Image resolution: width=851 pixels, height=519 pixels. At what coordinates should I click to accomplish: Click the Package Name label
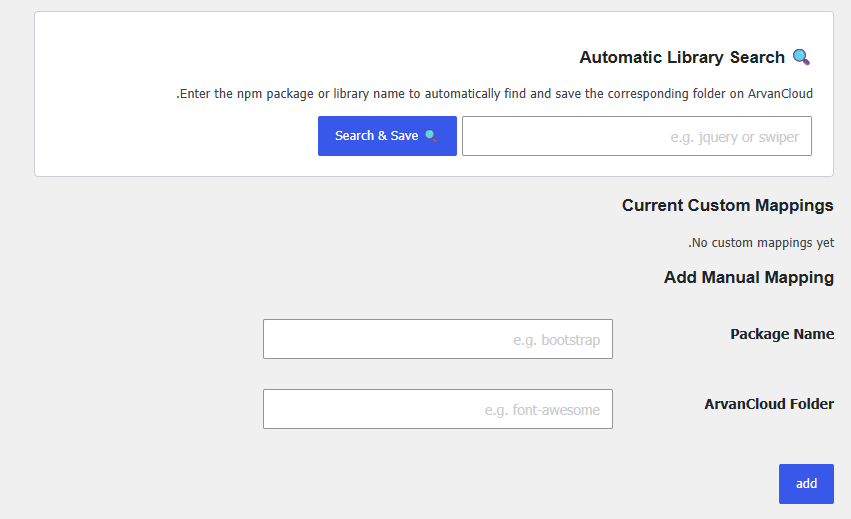[x=782, y=334]
